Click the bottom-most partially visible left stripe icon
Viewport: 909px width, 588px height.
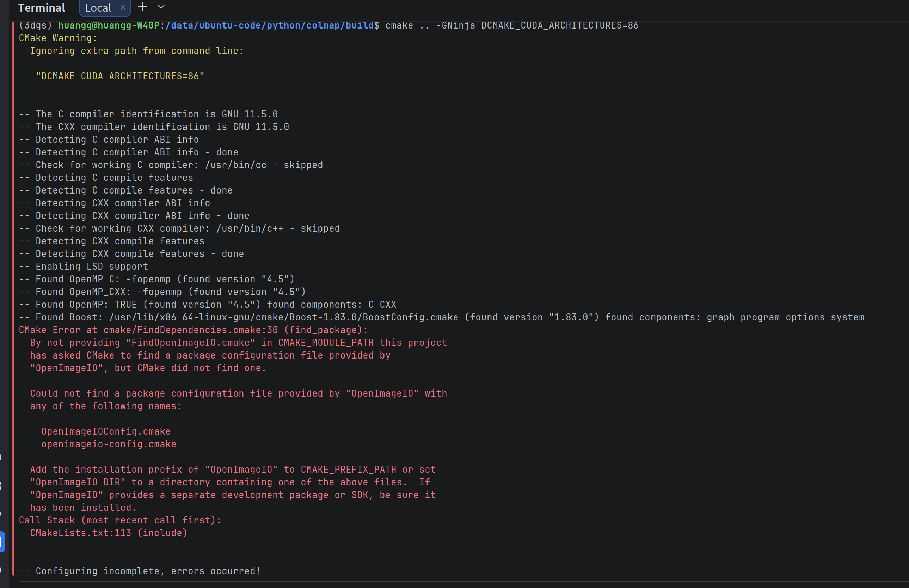[x=1, y=570]
